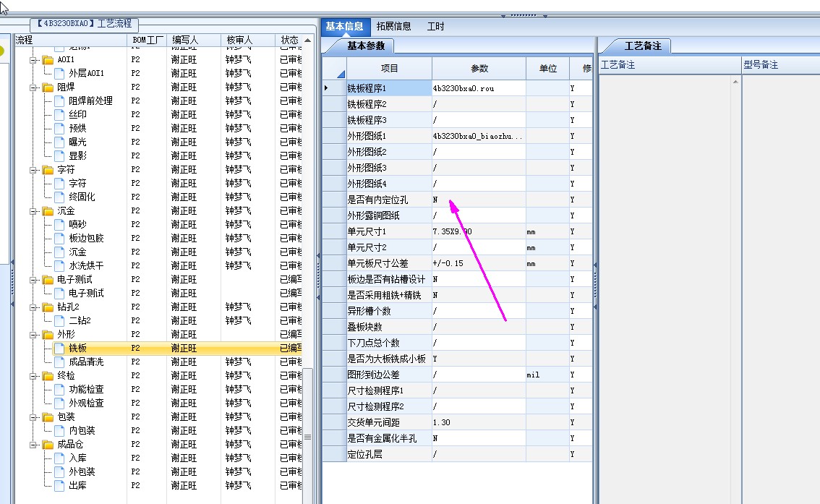Viewport: 820px width, 504px height.
Task: Select the 是否有金属化半孔 row label
Action: 389,439
